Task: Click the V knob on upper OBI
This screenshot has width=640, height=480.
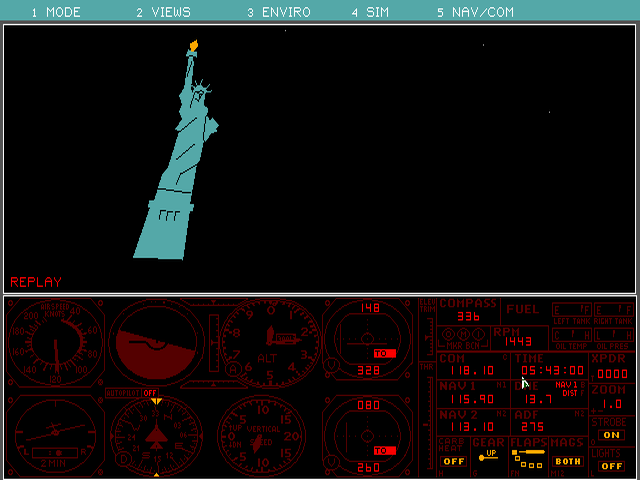Action: point(331,364)
